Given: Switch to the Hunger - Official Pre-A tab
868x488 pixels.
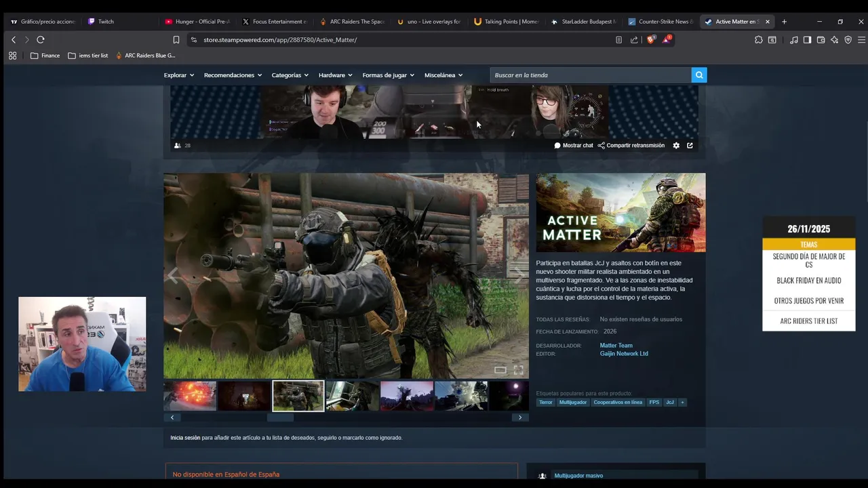Looking at the screenshot, I should 197,22.
